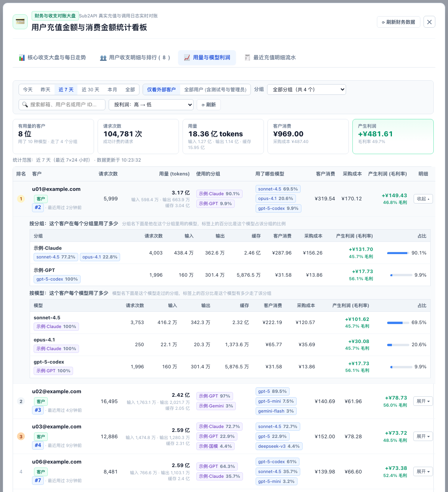Click the bar chart icon on first tab
Viewport: 448px width, 492px height.
[22, 58]
